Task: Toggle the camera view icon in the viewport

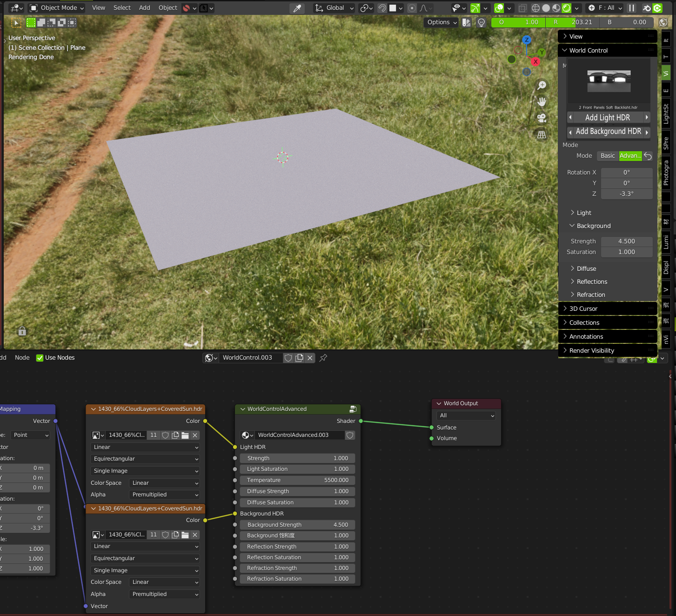Action: [x=542, y=118]
